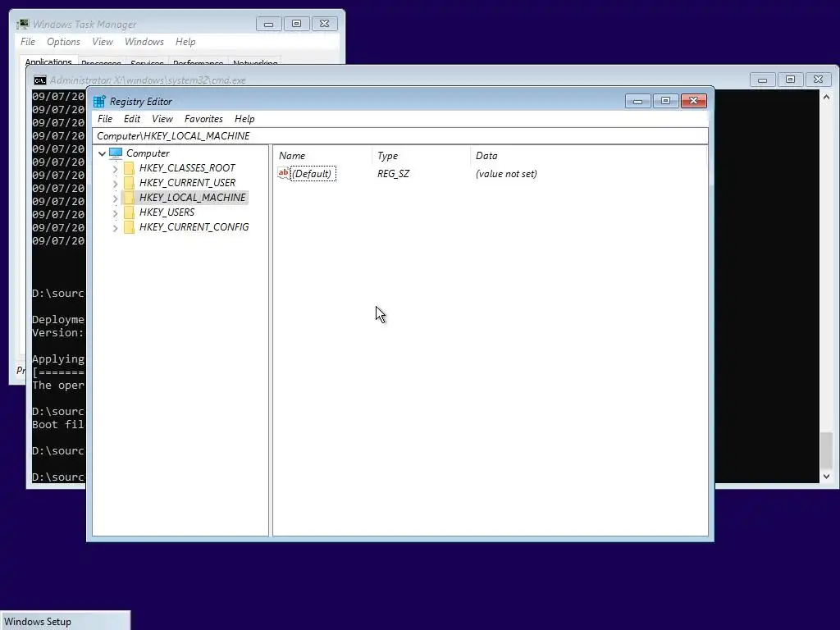The image size is (840, 630).
Task: Close the Windows Task Manager window
Action: 325,24
